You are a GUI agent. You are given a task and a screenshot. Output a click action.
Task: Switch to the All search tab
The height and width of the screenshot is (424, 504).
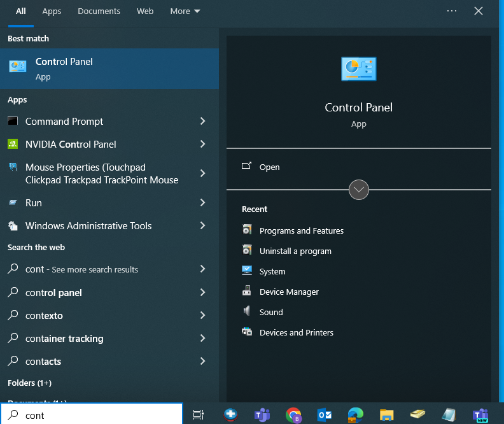(21, 11)
